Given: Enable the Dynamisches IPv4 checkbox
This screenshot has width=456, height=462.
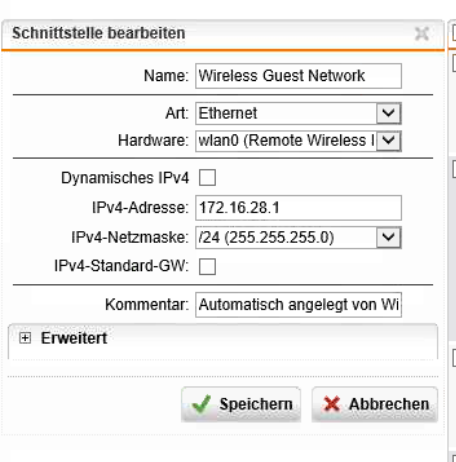Looking at the screenshot, I should point(207,177).
